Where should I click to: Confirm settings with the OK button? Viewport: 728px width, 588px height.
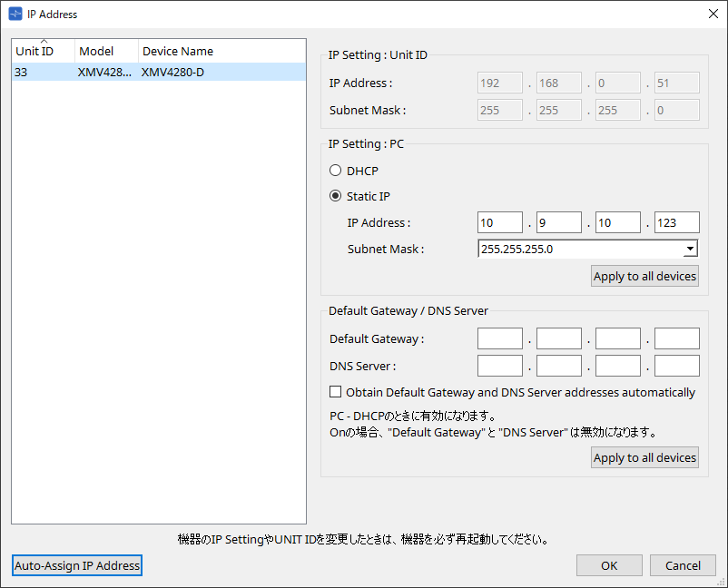[609, 565]
